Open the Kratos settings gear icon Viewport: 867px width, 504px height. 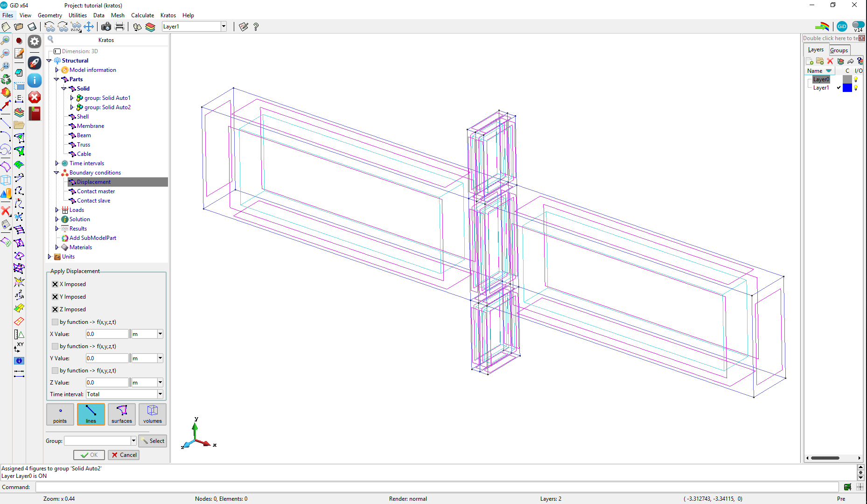point(35,42)
